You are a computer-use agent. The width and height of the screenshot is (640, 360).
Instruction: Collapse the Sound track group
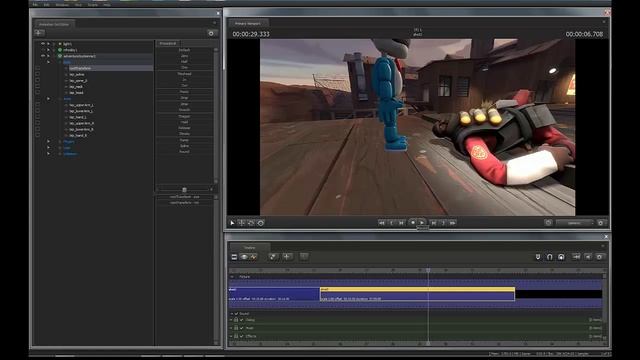coord(231,313)
